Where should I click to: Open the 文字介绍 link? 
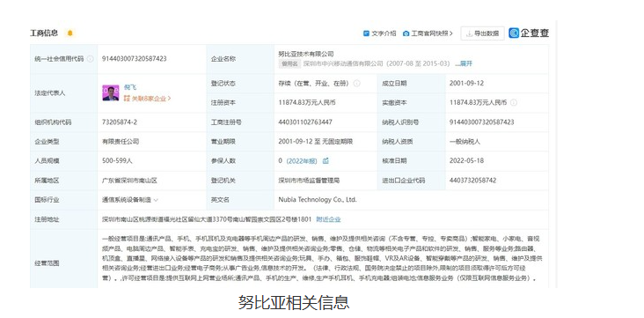tap(384, 33)
